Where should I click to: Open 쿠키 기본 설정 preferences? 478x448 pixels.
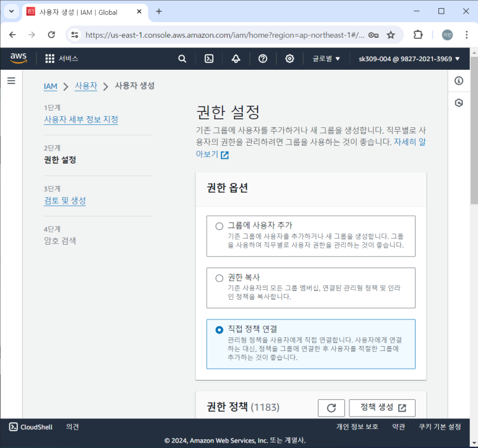[x=440, y=426]
